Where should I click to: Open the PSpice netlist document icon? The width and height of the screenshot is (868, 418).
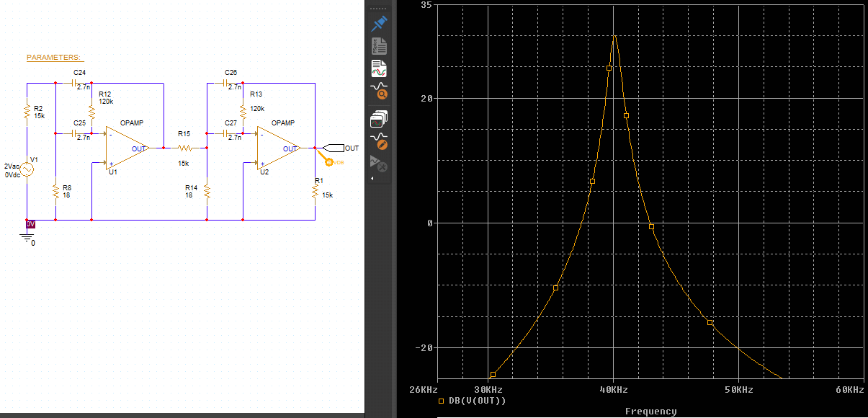(x=379, y=47)
